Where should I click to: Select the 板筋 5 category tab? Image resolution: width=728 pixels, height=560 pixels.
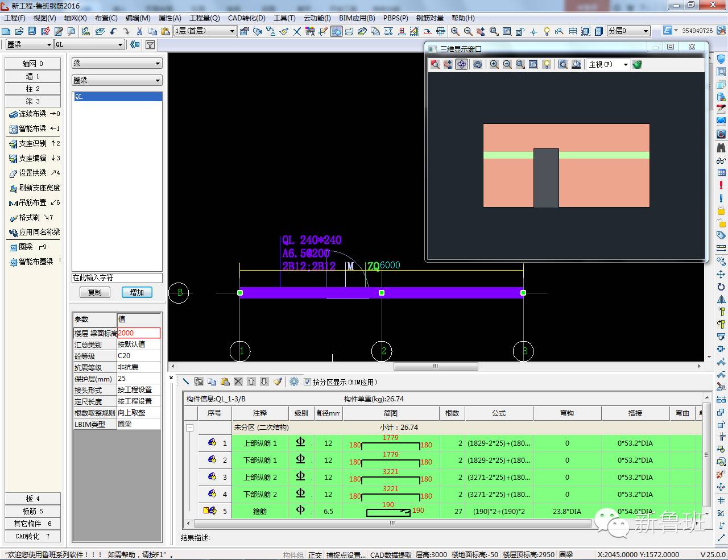(32, 511)
